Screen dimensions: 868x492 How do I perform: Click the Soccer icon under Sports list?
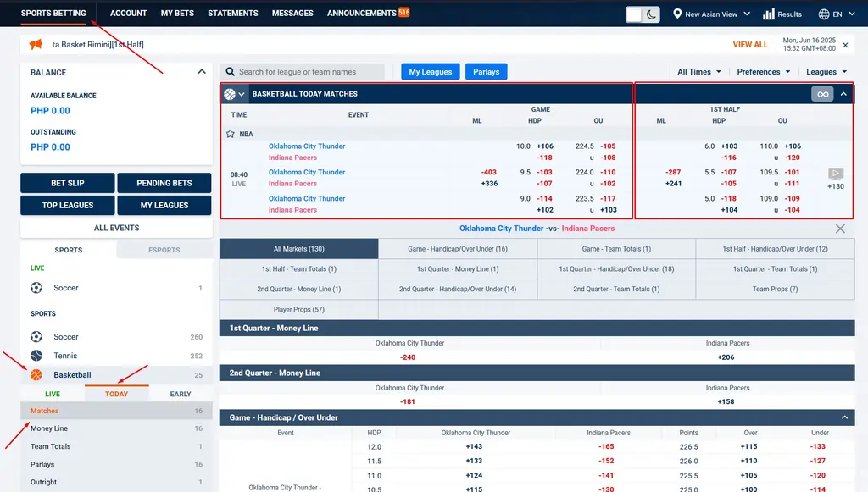(36, 337)
